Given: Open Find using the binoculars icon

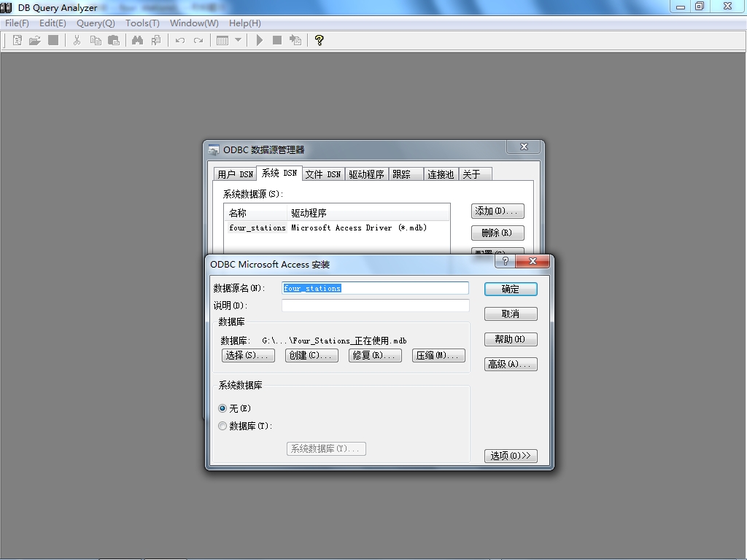Looking at the screenshot, I should [x=137, y=39].
